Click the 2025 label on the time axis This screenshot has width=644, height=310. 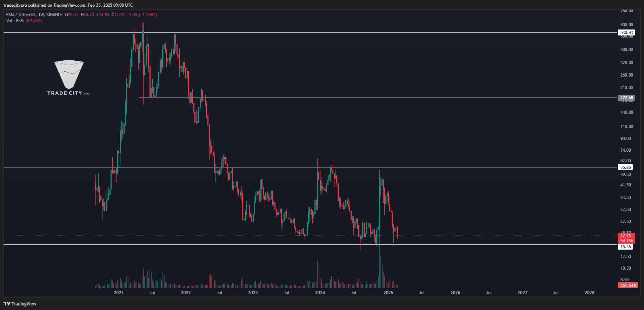tap(388, 293)
